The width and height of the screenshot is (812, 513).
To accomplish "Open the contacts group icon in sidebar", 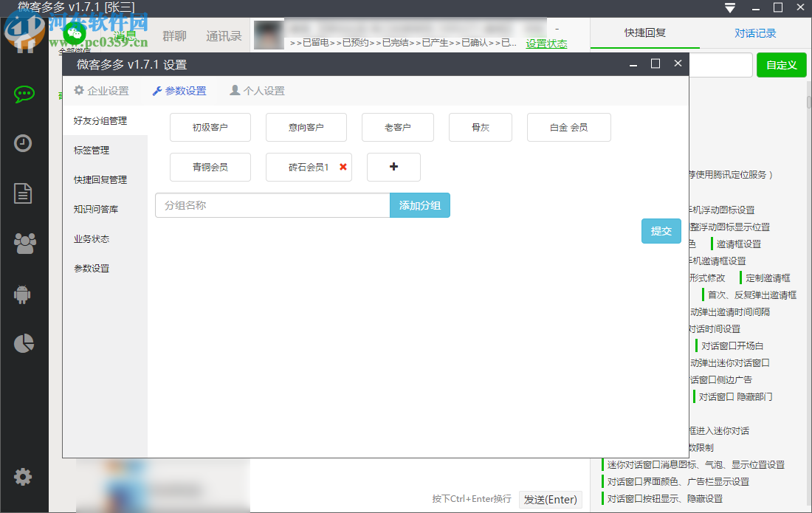I will tap(24, 244).
